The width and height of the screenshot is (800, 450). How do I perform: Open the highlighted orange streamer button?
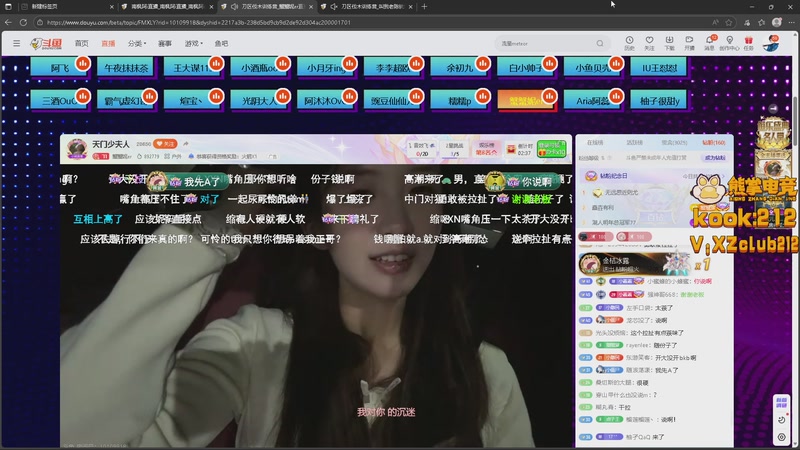click(x=526, y=101)
